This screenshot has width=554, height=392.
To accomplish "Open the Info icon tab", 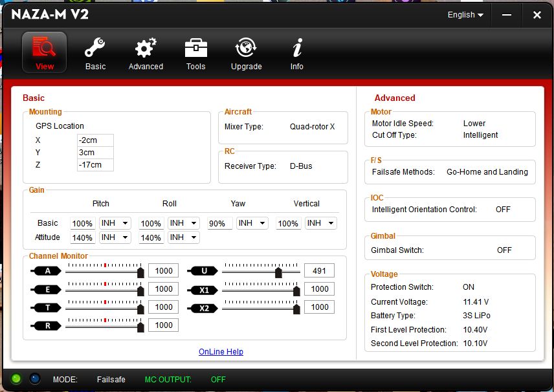I will 297,54.
